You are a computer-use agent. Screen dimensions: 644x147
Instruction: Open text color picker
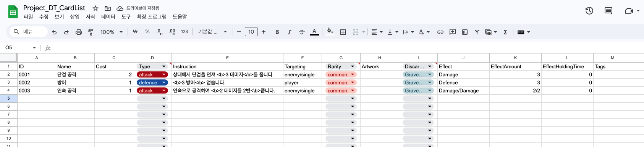click(314, 32)
